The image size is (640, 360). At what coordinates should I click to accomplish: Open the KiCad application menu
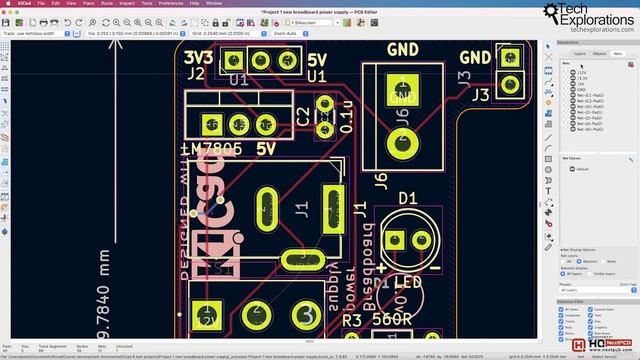[24, 3]
